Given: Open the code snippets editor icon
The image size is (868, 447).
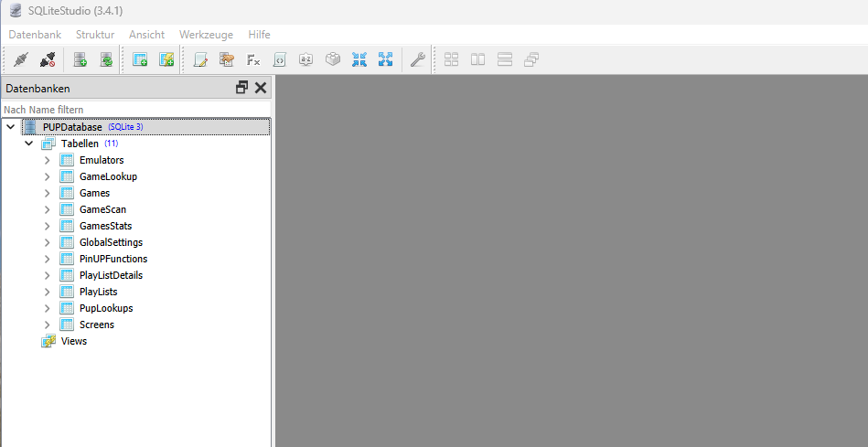Looking at the screenshot, I should pos(280,59).
